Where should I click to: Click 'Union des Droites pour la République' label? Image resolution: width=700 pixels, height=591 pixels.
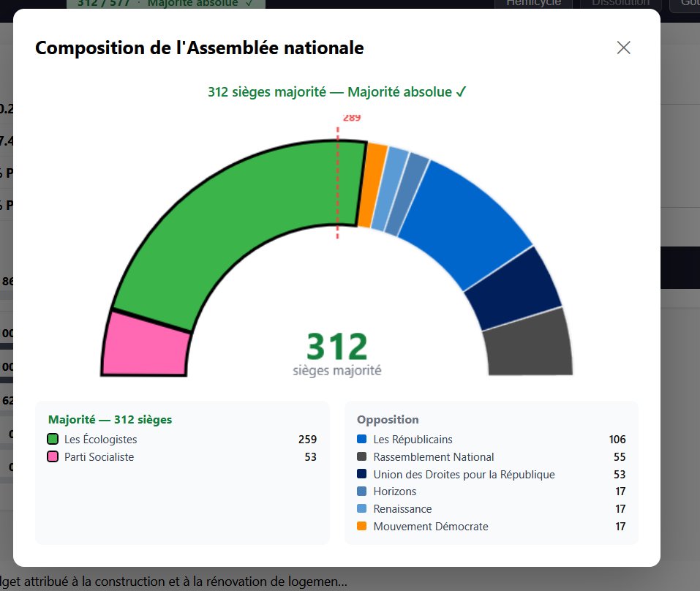tap(464, 474)
